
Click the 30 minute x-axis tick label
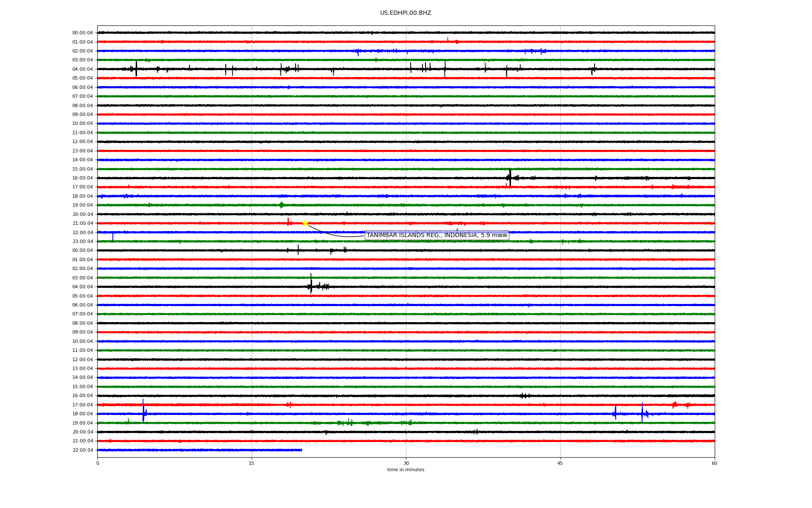click(x=406, y=463)
